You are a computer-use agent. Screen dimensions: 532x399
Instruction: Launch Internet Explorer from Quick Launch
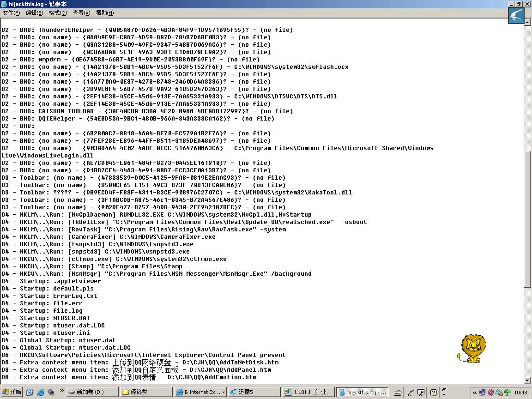tap(40, 392)
